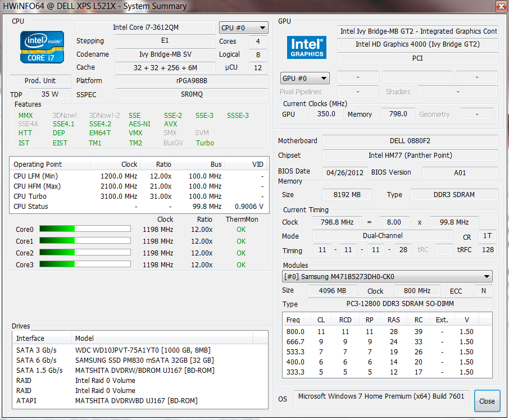This screenshot has width=509, height=420.
Task: Click the rPGA988B platform field
Action: [x=192, y=80]
